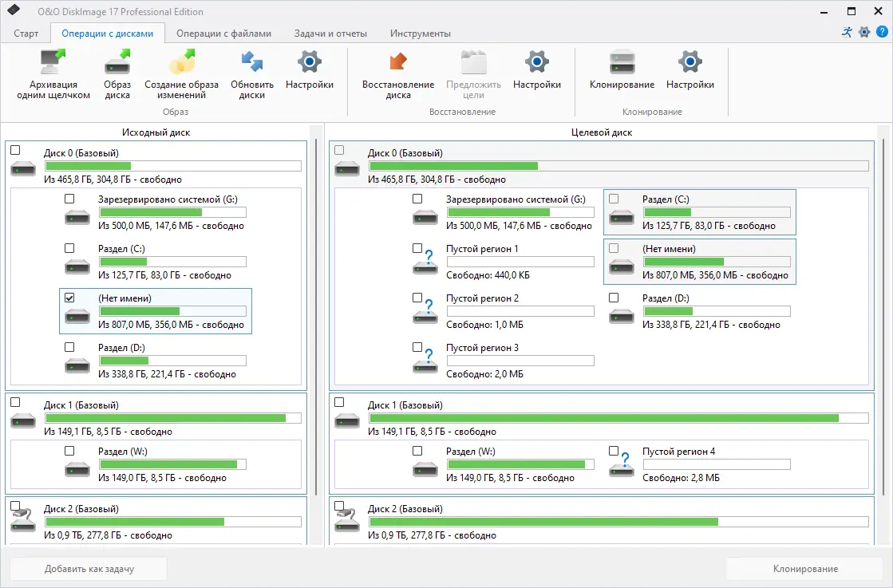Click Добавить как задачу button
The image size is (893, 588).
pyautogui.click(x=89, y=569)
